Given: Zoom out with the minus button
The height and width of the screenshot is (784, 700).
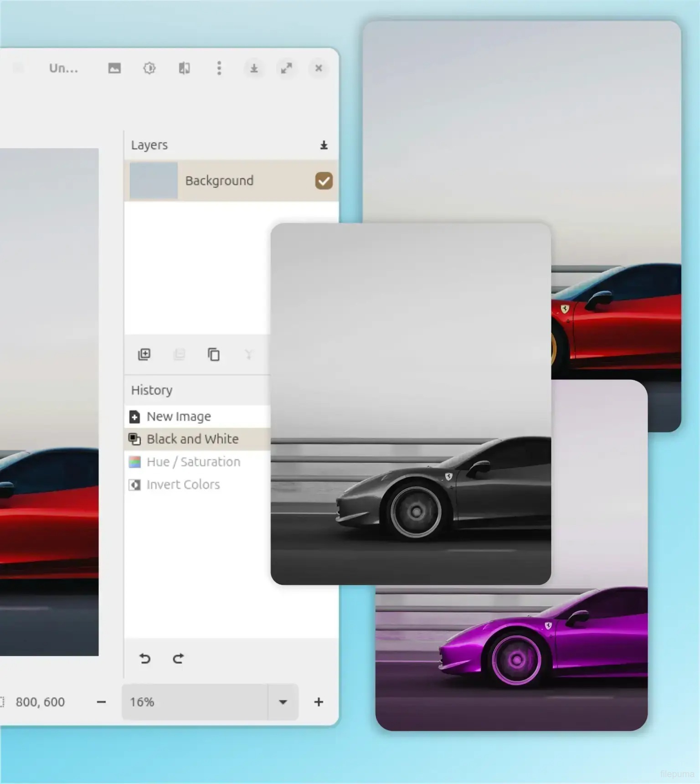Looking at the screenshot, I should (x=101, y=702).
